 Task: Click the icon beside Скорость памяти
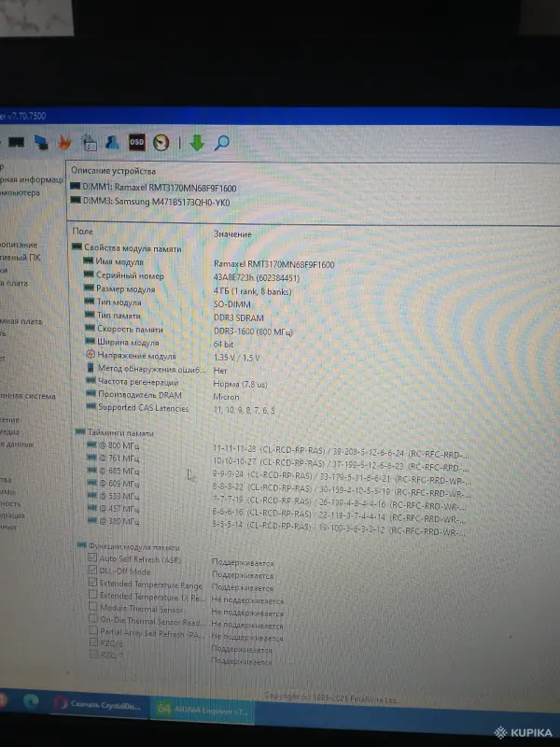tap(91, 328)
